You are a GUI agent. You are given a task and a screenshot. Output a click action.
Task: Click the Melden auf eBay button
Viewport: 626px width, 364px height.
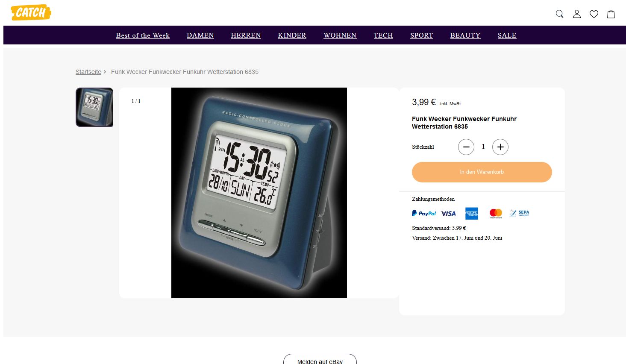[x=320, y=359]
